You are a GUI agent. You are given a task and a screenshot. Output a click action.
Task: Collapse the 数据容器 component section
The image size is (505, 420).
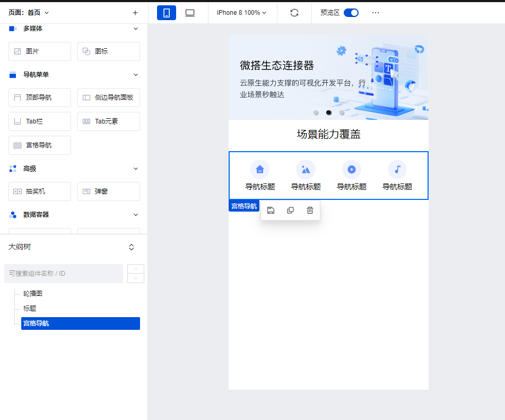click(136, 215)
